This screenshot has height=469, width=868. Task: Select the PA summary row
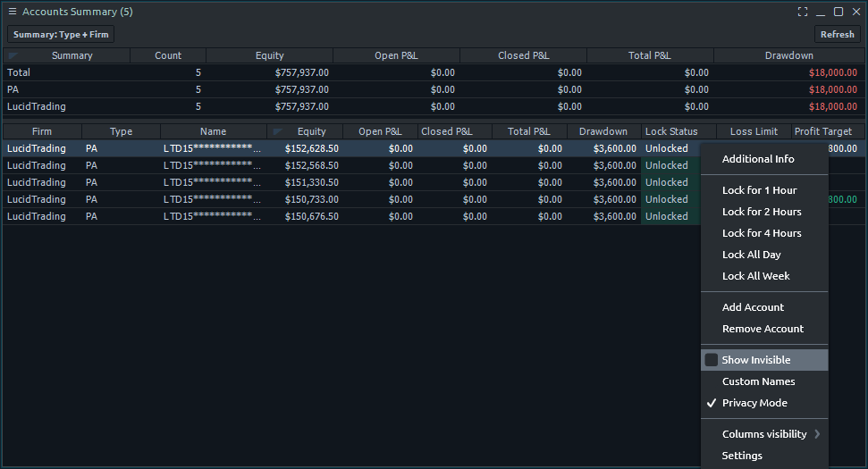[x=433, y=89]
